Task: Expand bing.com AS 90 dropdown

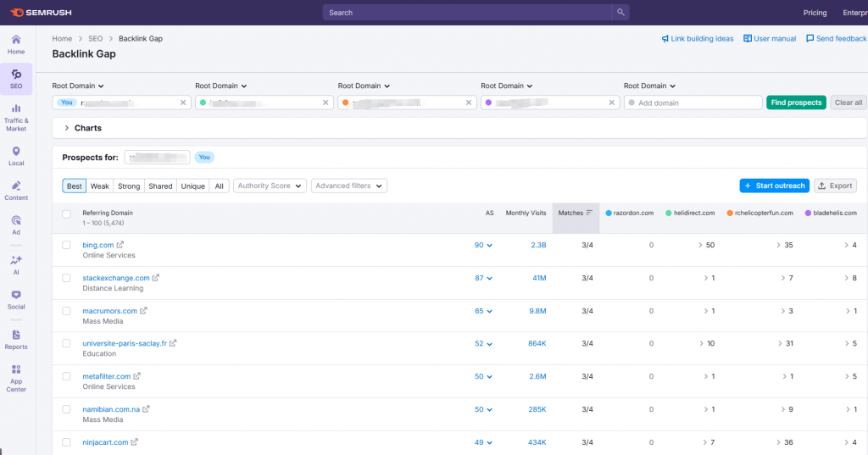Action: coord(483,245)
